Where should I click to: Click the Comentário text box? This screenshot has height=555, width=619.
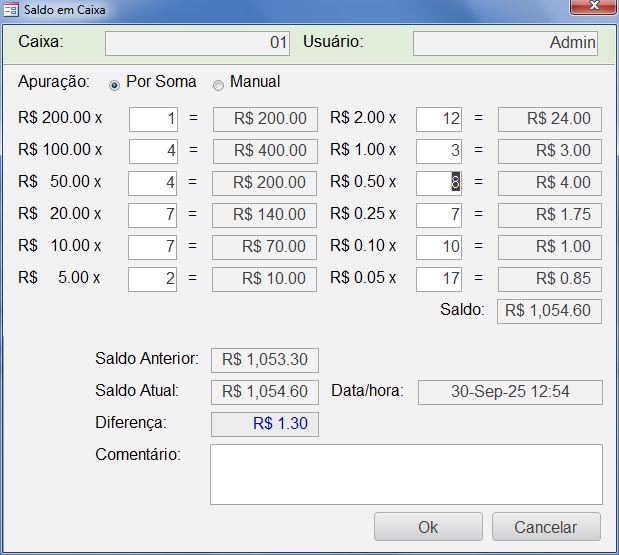point(406,474)
